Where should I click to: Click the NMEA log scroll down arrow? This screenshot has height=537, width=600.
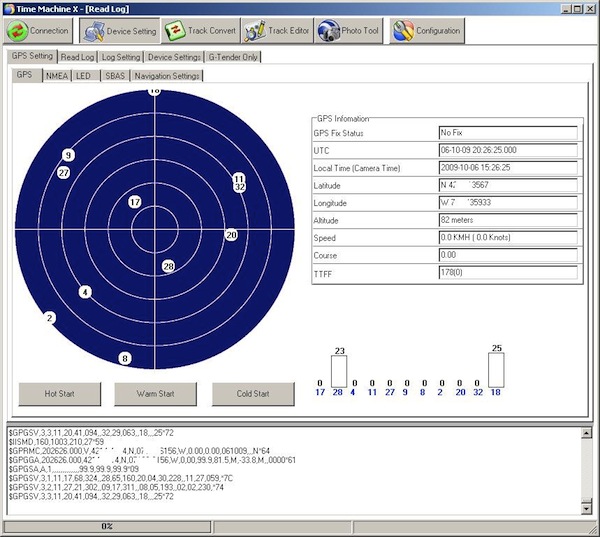(x=586, y=508)
